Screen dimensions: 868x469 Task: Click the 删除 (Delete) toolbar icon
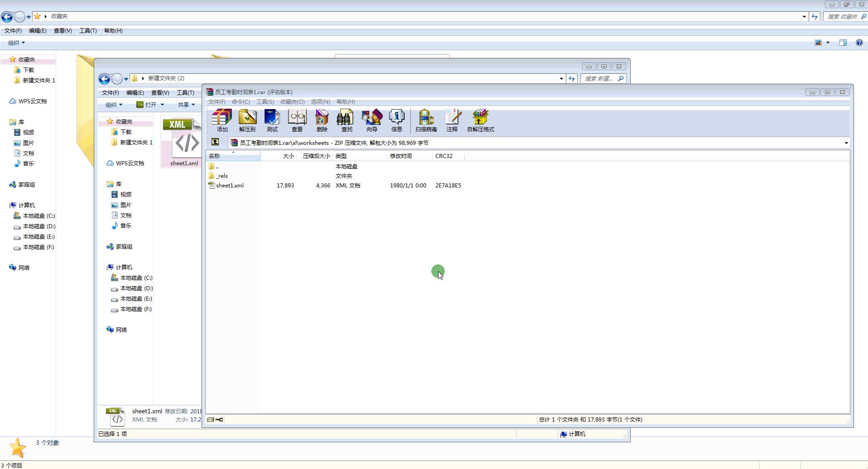pyautogui.click(x=322, y=120)
